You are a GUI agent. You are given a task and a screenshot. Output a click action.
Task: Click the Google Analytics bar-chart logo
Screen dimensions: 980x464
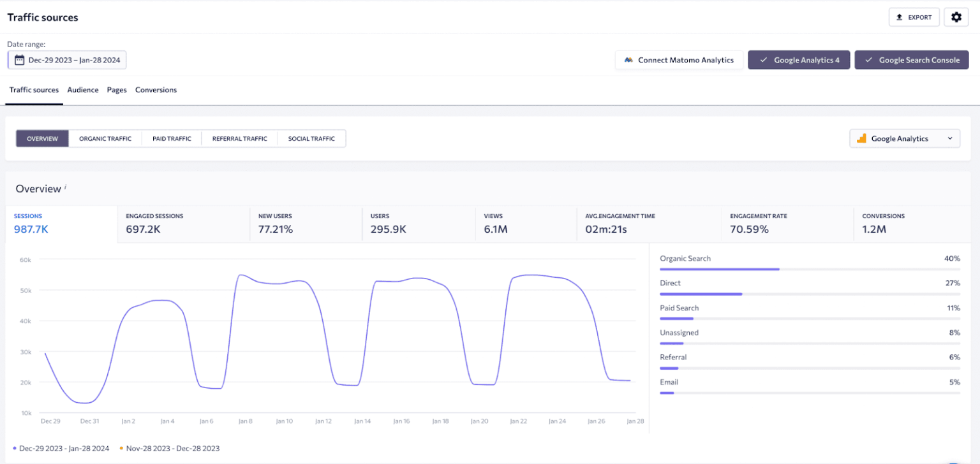861,138
